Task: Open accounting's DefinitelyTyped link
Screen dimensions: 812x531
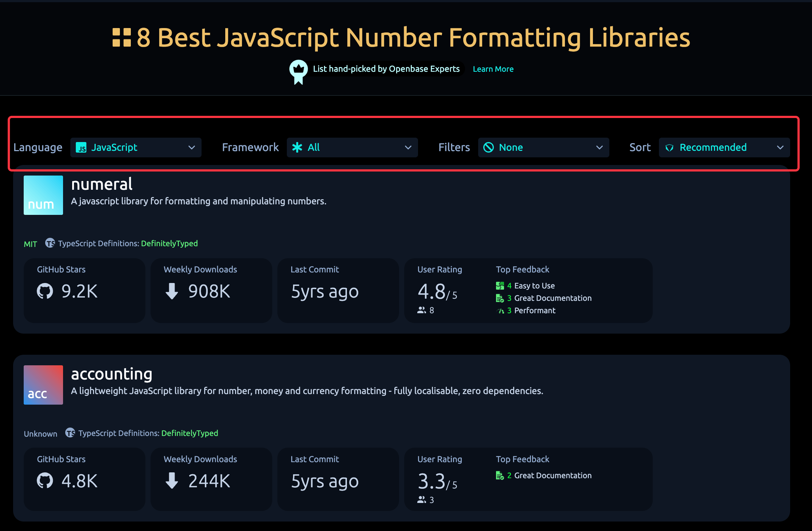Action: click(190, 433)
